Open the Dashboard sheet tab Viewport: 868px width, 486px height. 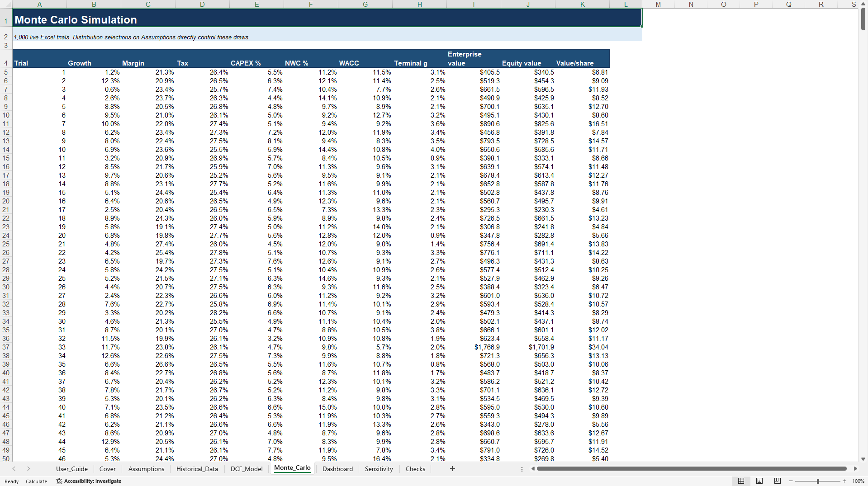(x=337, y=469)
